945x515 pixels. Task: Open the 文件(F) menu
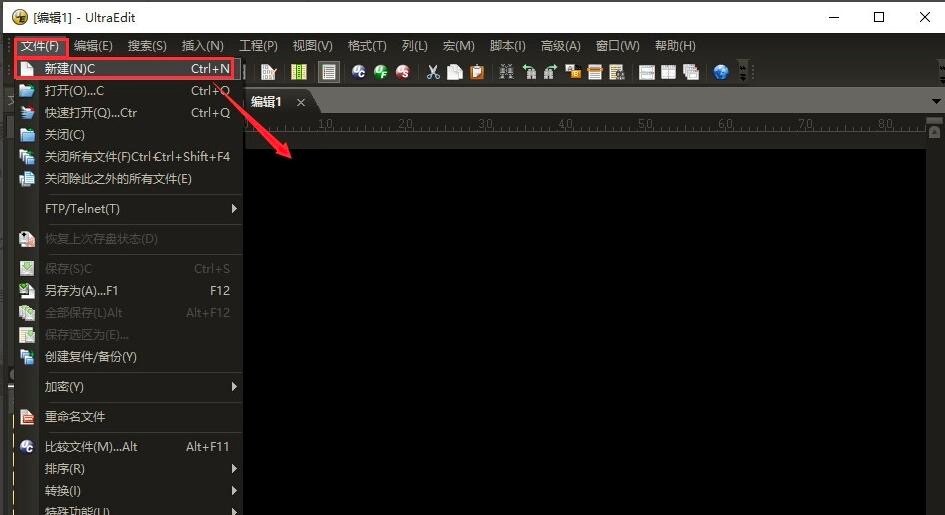pos(40,46)
